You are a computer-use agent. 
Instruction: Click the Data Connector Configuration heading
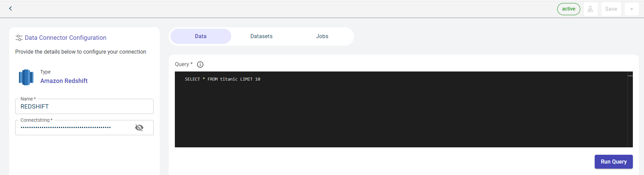point(65,38)
